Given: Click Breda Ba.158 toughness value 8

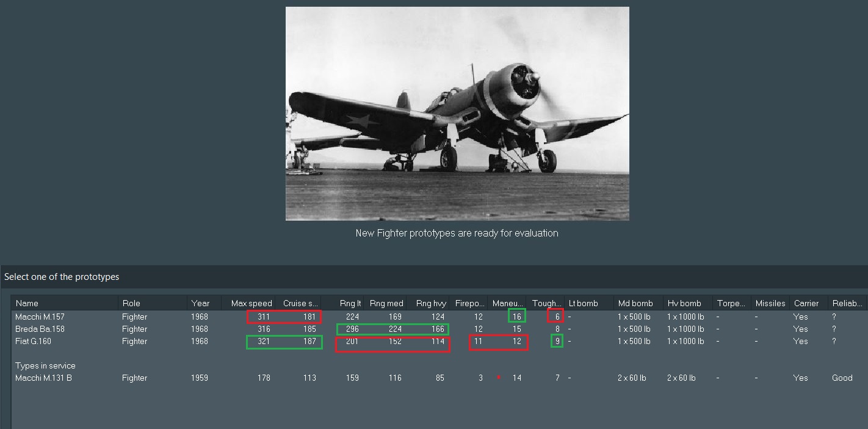Looking at the screenshot, I should 557,329.
